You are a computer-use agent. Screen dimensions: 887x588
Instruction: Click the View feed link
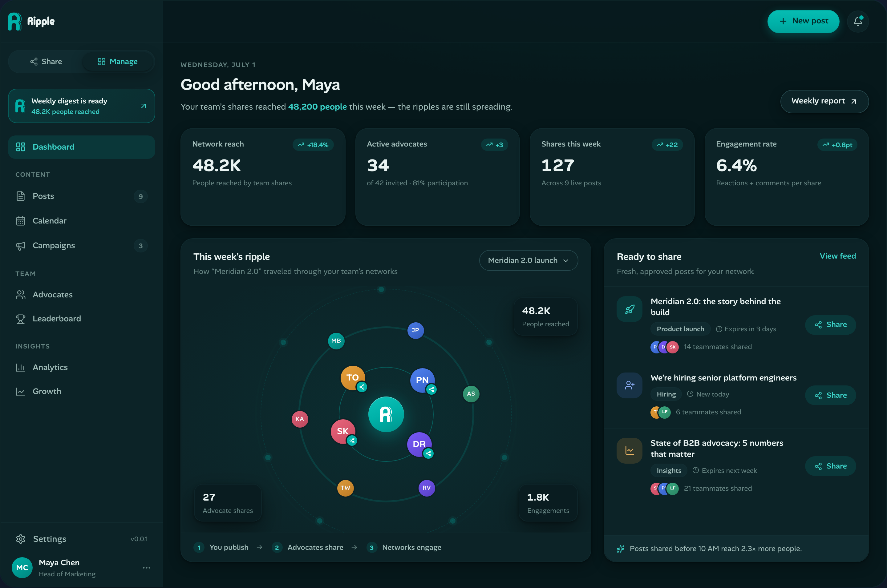pyautogui.click(x=837, y=256)
